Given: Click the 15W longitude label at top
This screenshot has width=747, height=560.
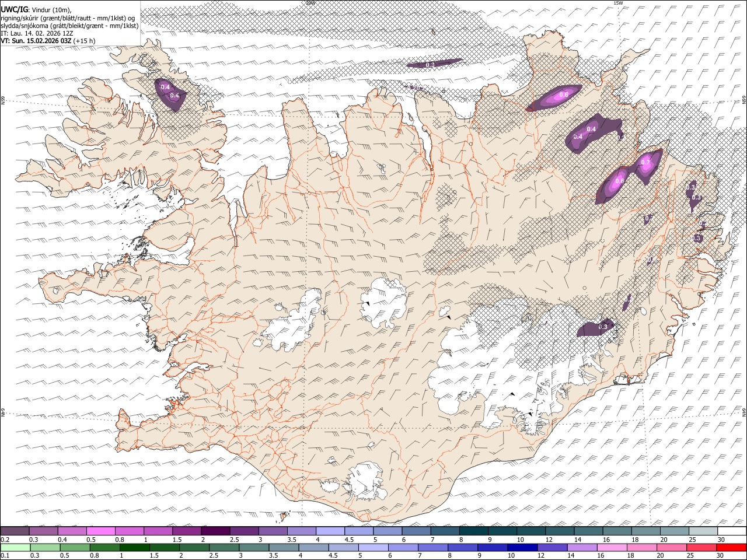Looking at the screenshot, I should coord(618,3).
